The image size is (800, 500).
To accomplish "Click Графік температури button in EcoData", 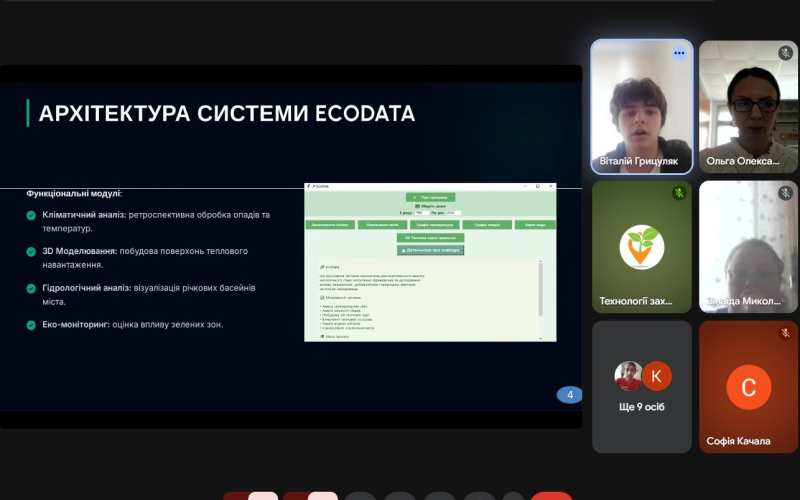I will [x=435, y=224].
